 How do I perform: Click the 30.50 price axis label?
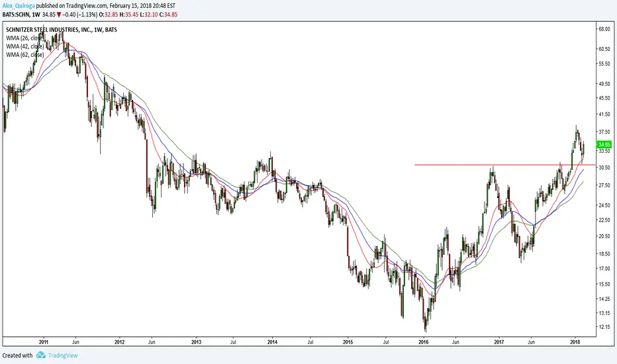pyautogui.click(x=604, y=167)
